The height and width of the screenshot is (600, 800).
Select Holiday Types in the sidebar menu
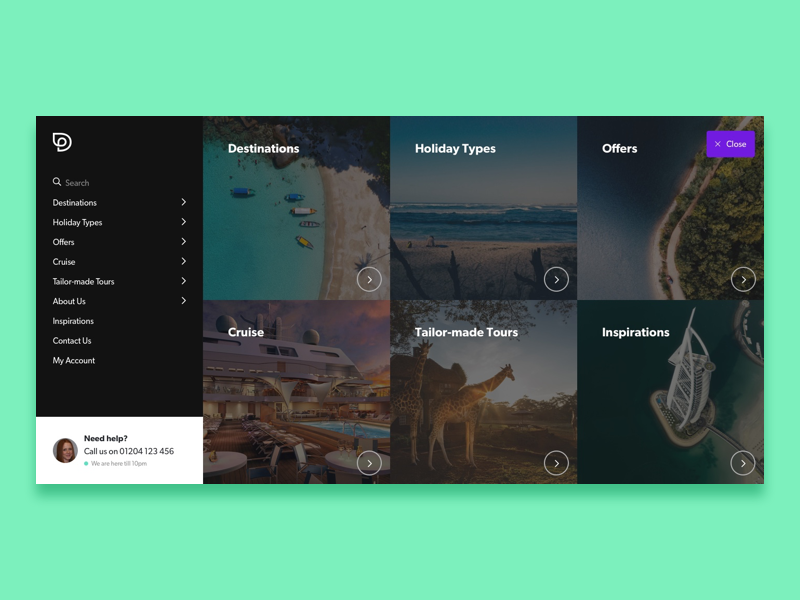click(77, 222)
